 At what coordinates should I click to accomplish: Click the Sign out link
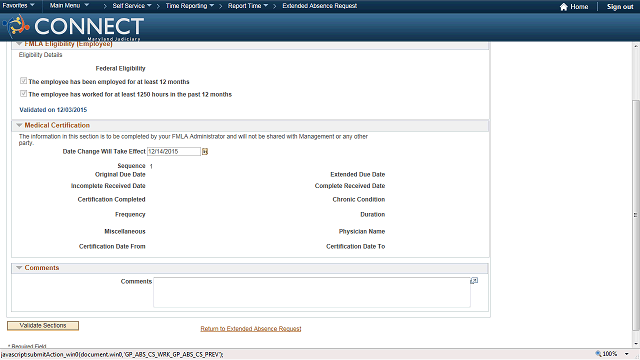[620, 7]
